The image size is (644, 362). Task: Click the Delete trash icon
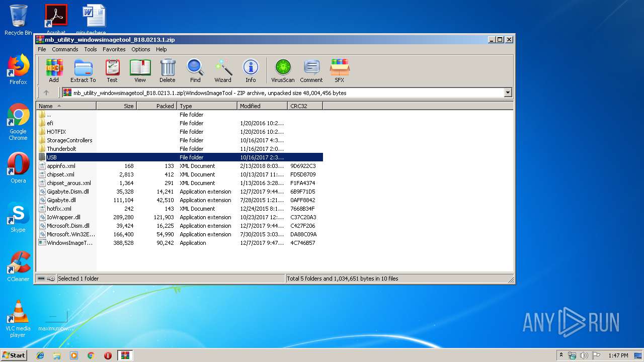168,70
